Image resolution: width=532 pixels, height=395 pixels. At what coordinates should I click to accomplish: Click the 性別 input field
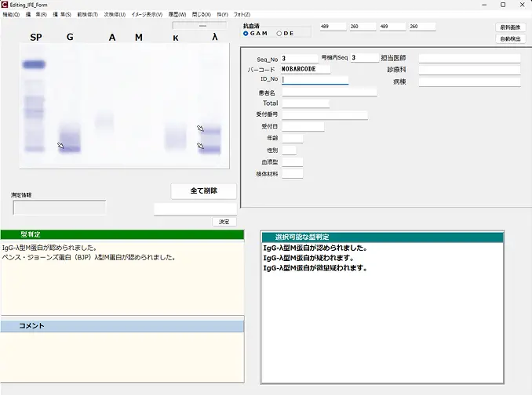[289, 150]
